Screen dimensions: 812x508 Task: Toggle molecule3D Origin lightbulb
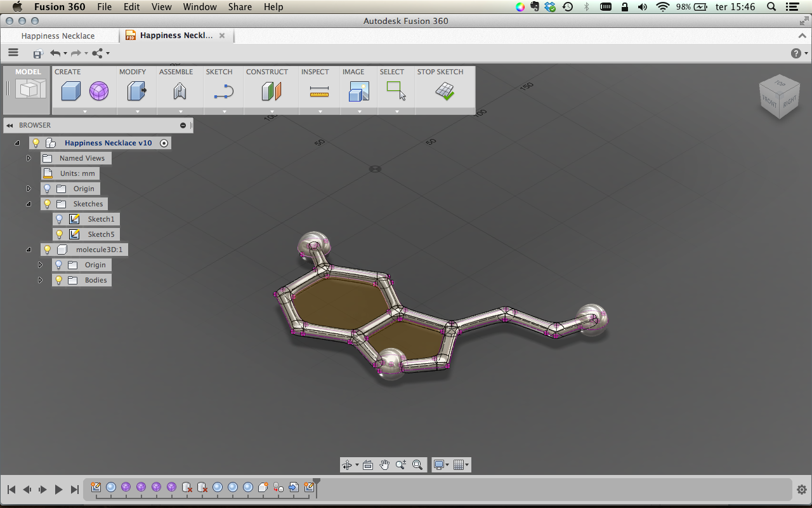(59, 265)
